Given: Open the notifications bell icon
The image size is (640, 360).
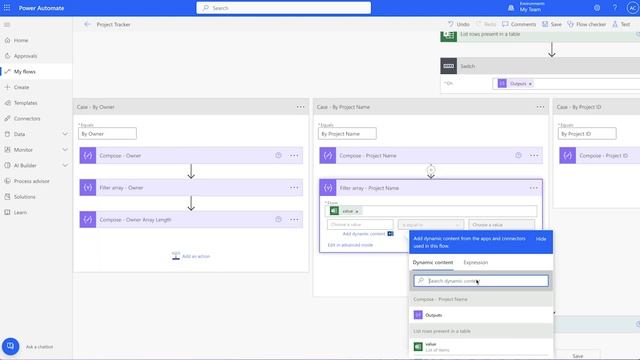Looking at the screenshot, I should [x=511, y=8].
